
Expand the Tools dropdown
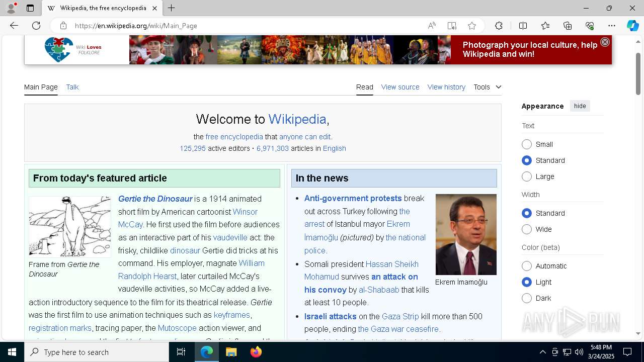[487, 87]
